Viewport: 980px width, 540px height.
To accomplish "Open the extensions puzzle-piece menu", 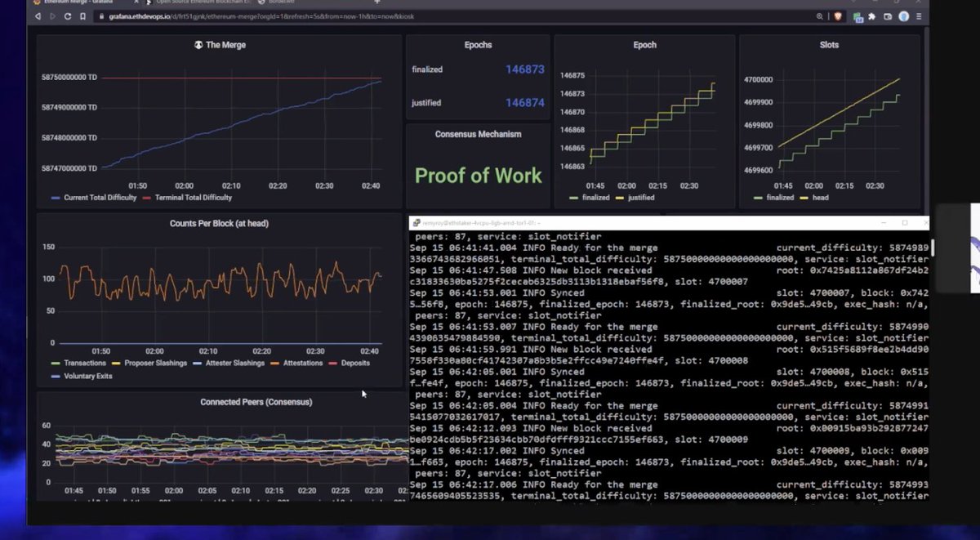I will point(871,16).
